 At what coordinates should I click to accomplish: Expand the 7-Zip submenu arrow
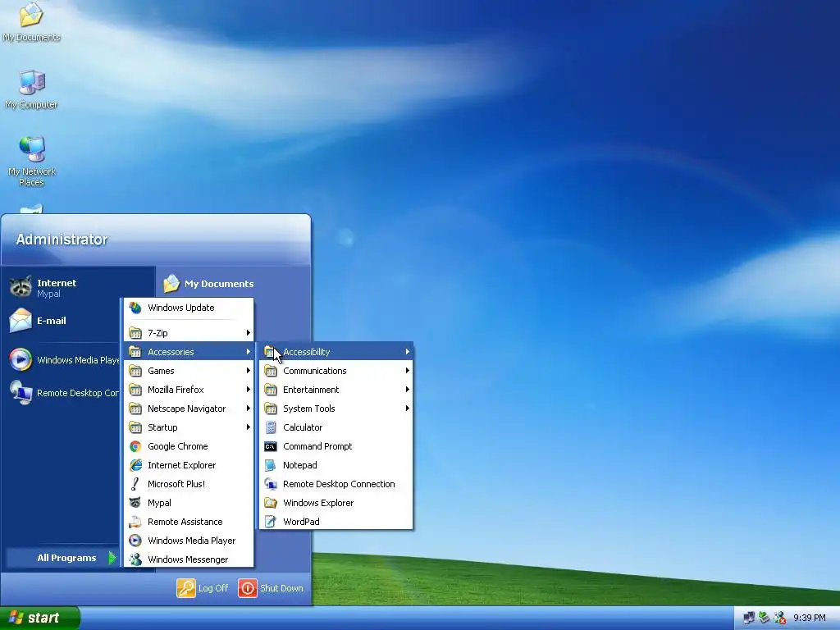click(x=248, y=333)
